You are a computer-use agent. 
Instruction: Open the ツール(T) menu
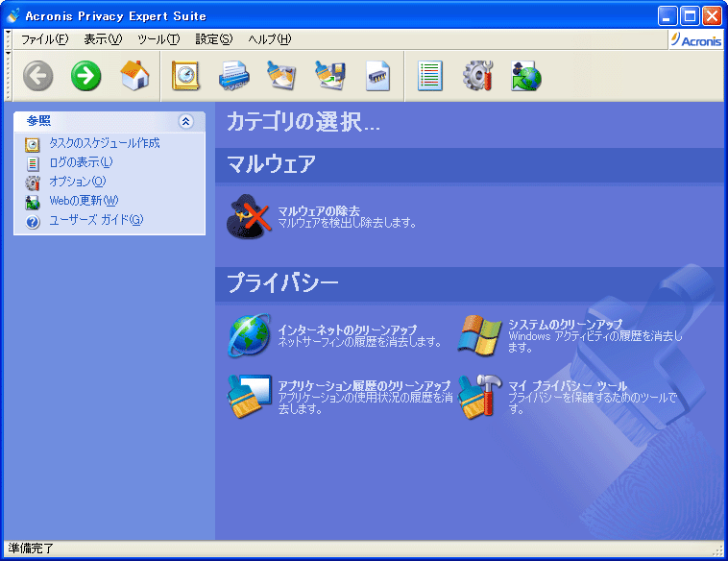(x=158, y=39)
